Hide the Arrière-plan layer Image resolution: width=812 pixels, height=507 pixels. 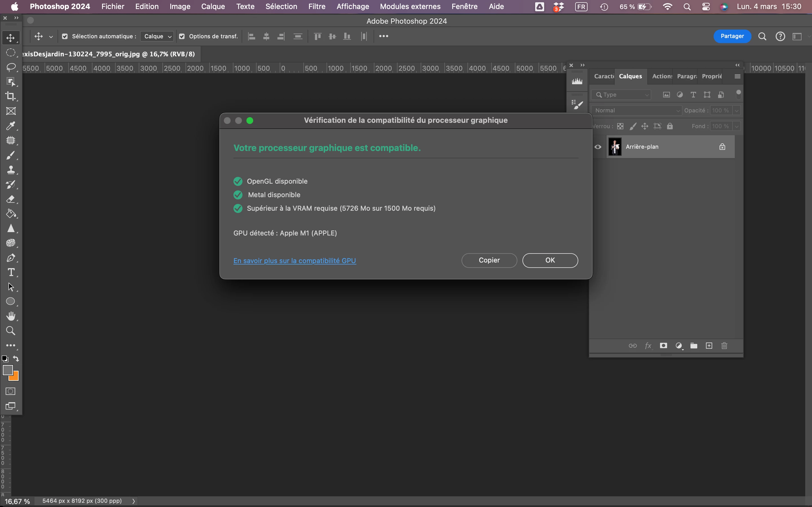(598, 147)
